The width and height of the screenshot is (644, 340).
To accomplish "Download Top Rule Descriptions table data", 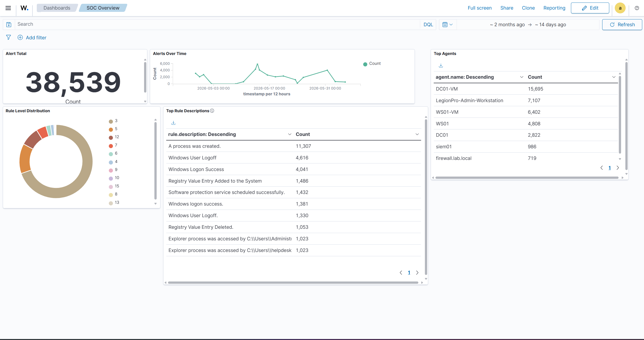I will 173,123.
